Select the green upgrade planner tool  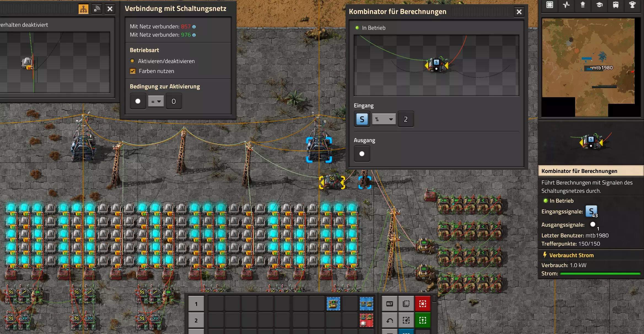pos(422,320)
